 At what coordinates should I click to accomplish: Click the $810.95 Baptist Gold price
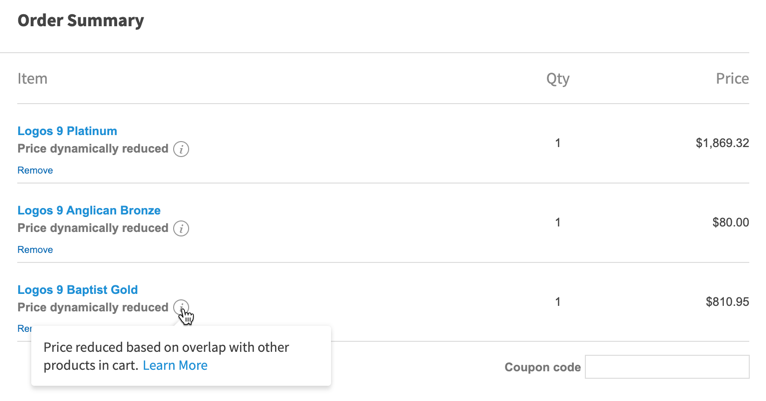(x=727, y=301)
